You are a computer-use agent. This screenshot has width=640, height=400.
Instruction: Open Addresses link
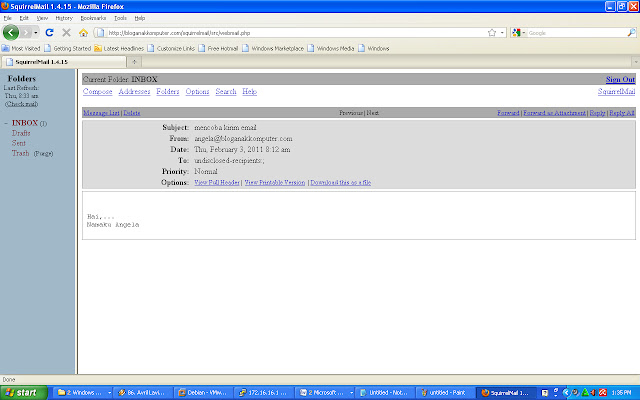(134, 91)
